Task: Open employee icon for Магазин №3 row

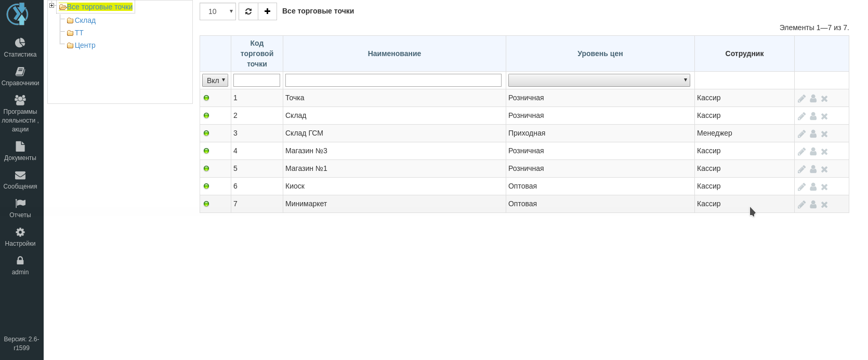Action: coord(813,152)
